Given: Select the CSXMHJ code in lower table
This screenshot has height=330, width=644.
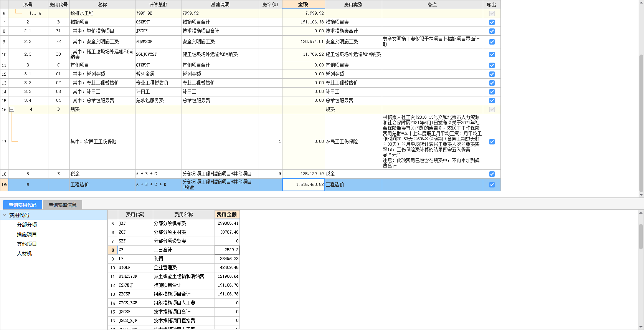Looking at the screenshot, I should click(135, 285).
